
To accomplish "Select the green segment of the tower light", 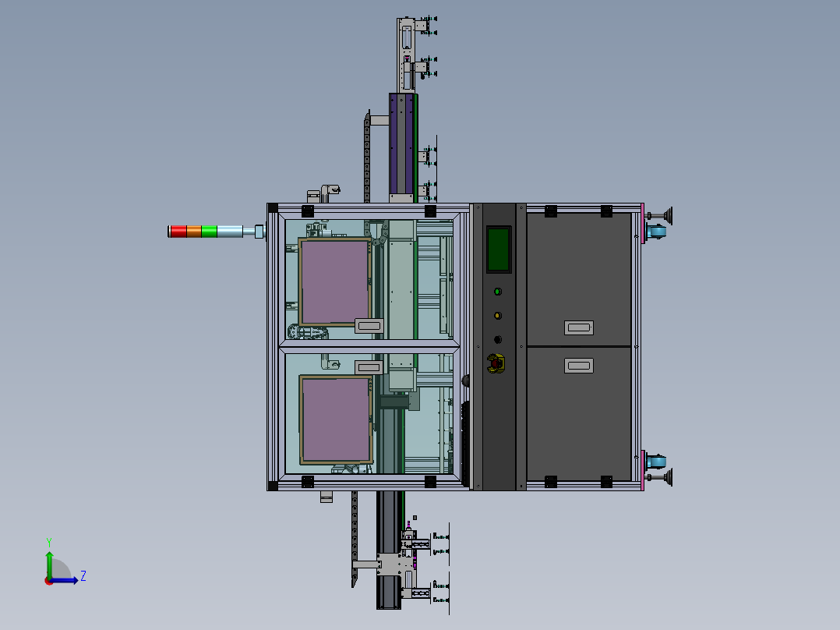I will click(209, 232).
